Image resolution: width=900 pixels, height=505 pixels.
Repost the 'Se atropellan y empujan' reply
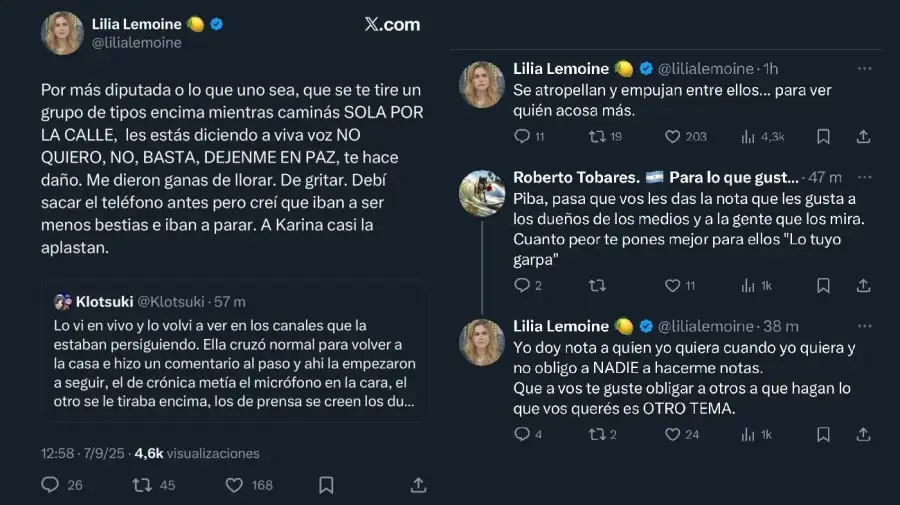[x=597, y=137]
